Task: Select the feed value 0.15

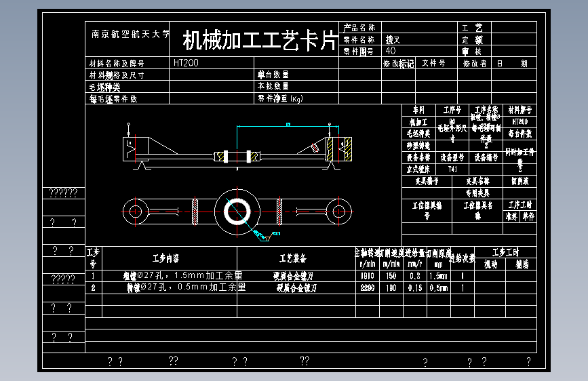Action: (x=415, y=287)
